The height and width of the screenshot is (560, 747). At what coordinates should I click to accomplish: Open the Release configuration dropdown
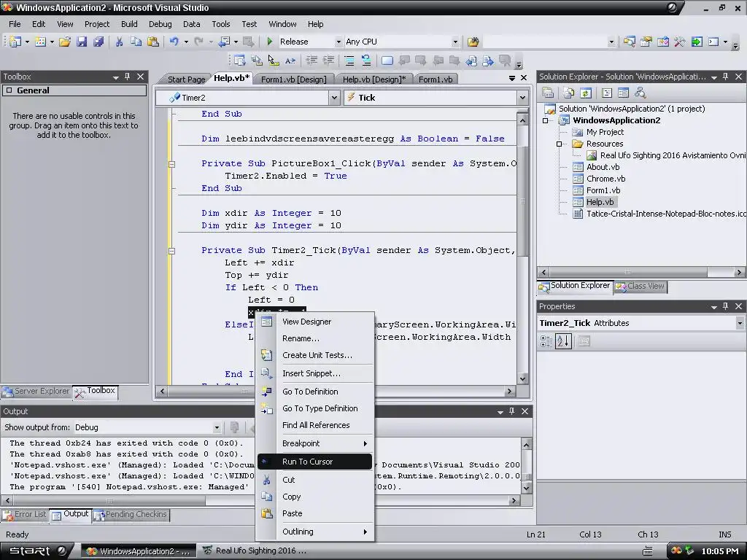pyautogui.click(x=338, y=42)
